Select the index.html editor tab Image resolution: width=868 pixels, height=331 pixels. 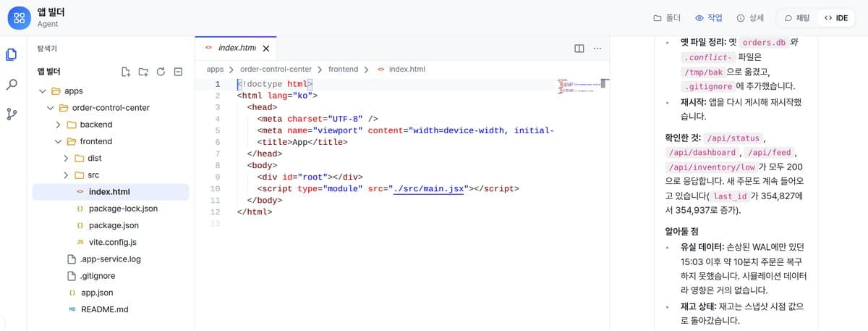click(237, 48)
